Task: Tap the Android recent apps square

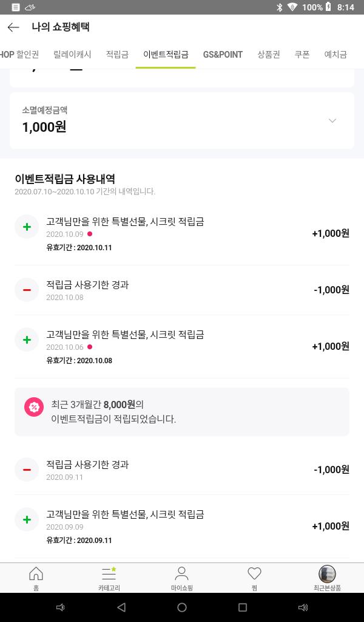Action: (243, 607)
